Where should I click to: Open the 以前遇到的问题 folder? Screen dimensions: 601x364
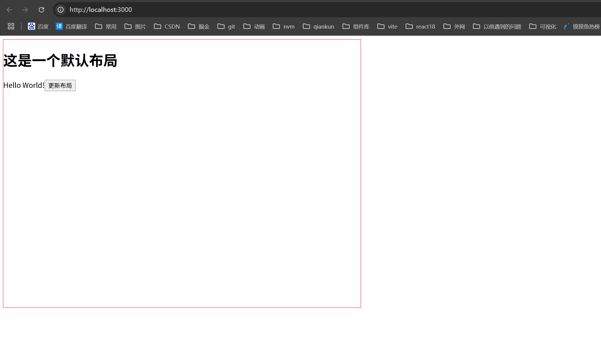click(x=497, y=26)
